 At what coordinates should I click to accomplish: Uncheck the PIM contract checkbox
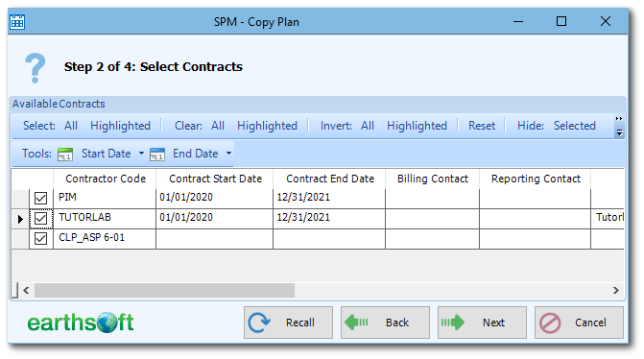(40, 198)
